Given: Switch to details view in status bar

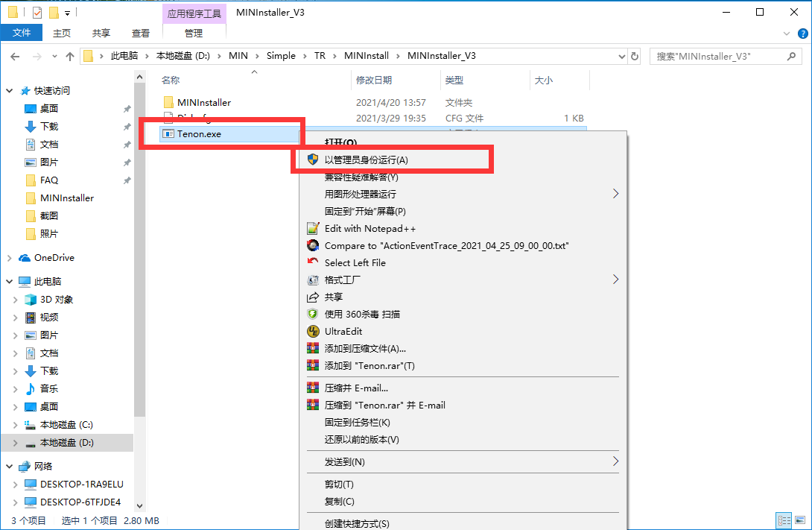Looking at the screenshot, I should coord(784,520).
